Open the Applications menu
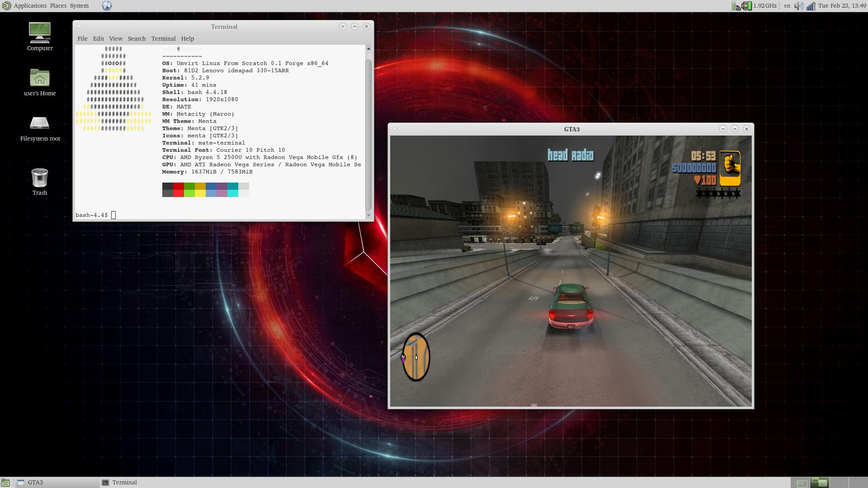The width and height of the screenshot is (868, 488). coord(30,6)
